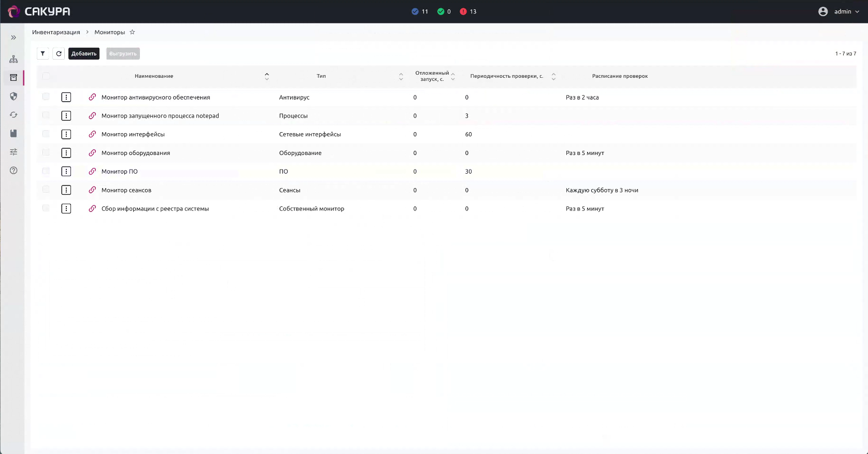Open Монитор оборудования entry
The image size is (868, 454).
pyautogui.click(x=136, y=153)
